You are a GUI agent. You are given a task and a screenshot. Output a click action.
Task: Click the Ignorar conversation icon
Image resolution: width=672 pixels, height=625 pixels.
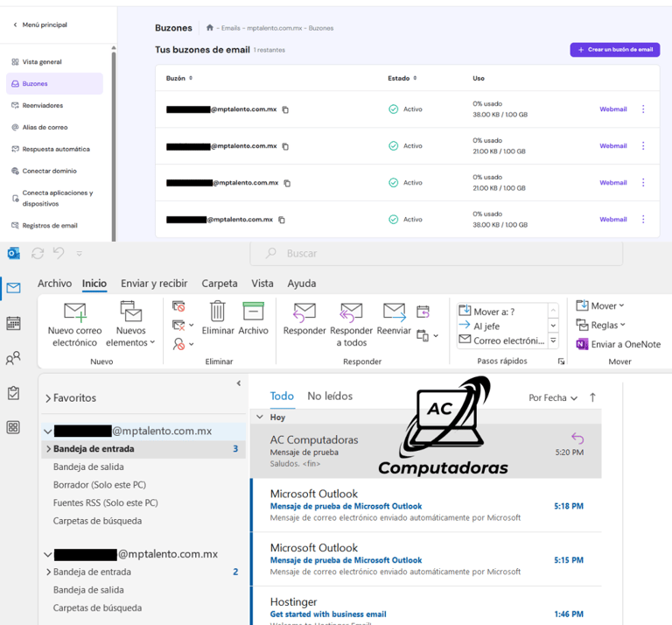[x=178, y=306]
